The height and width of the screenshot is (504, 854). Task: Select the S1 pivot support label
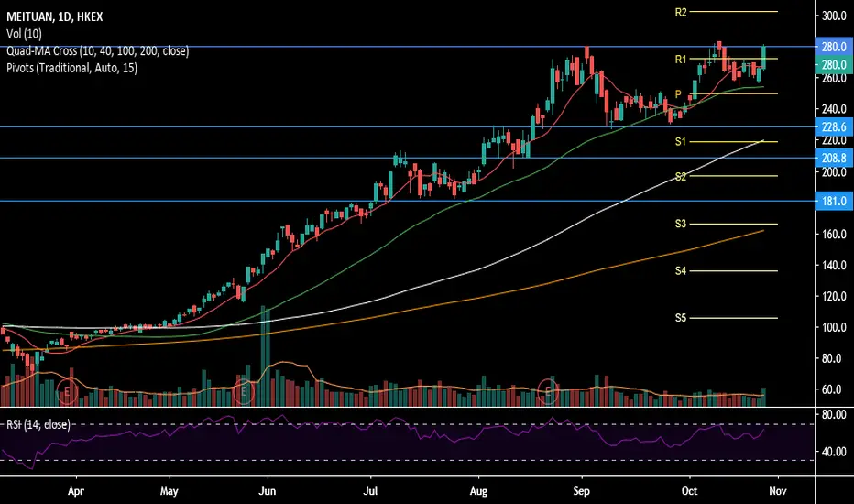click(x=681, y=142)
